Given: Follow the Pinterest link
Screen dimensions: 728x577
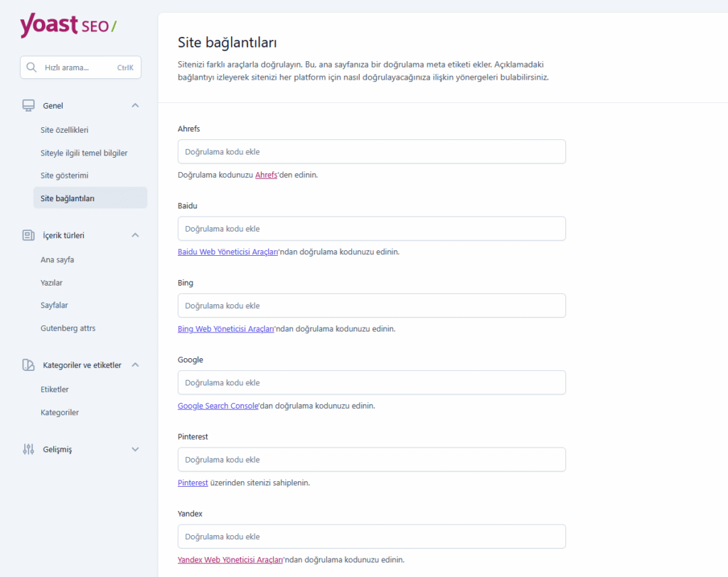Looking at the screenshot, I should 193,482.
